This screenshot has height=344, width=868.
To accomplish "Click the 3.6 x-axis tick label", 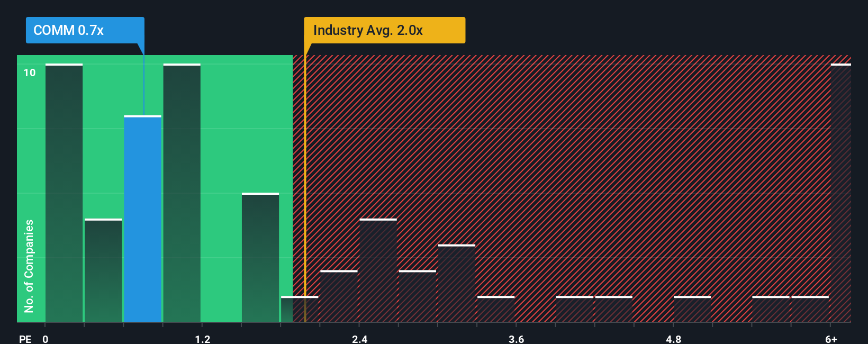I will click(x=516, y=339).
